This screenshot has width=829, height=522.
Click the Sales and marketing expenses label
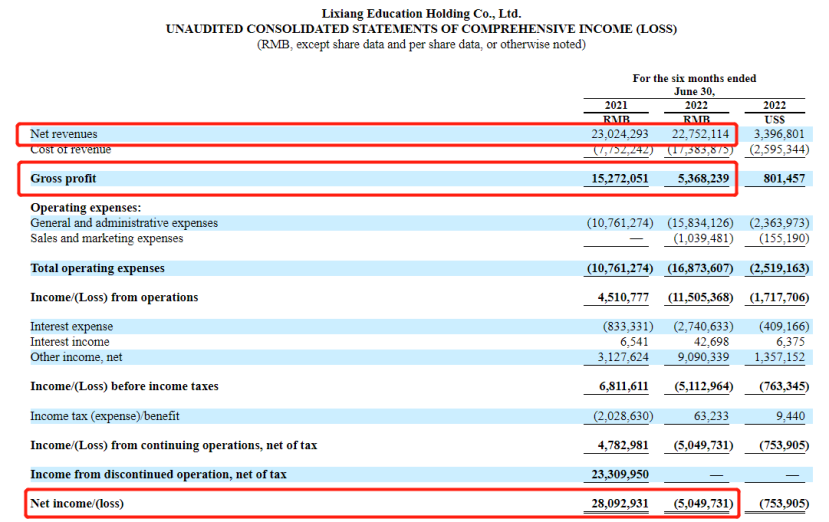coord(107,238)
